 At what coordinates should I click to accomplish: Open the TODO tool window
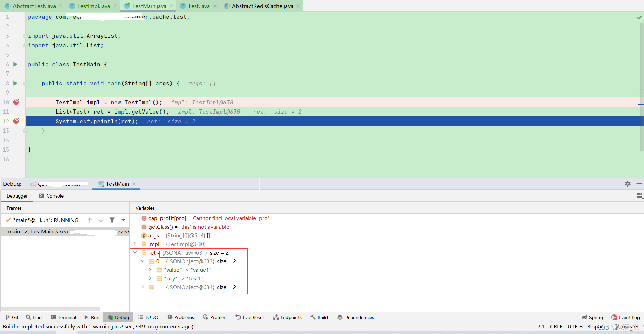click(x=148, y=317)
